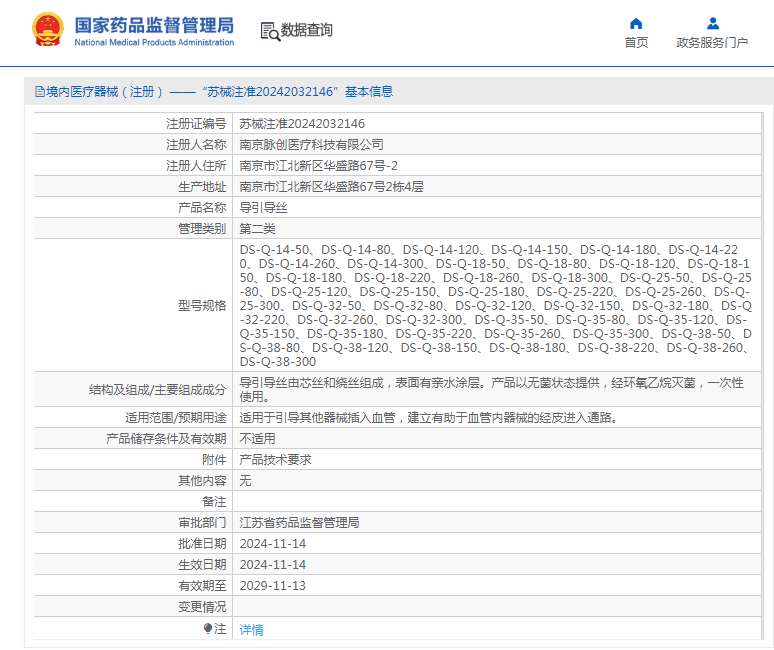Image resolution: width=774 pixels, height=650 pixels.
Task: Click the 注册人住所 label
Action: click(x=196, y=165)
